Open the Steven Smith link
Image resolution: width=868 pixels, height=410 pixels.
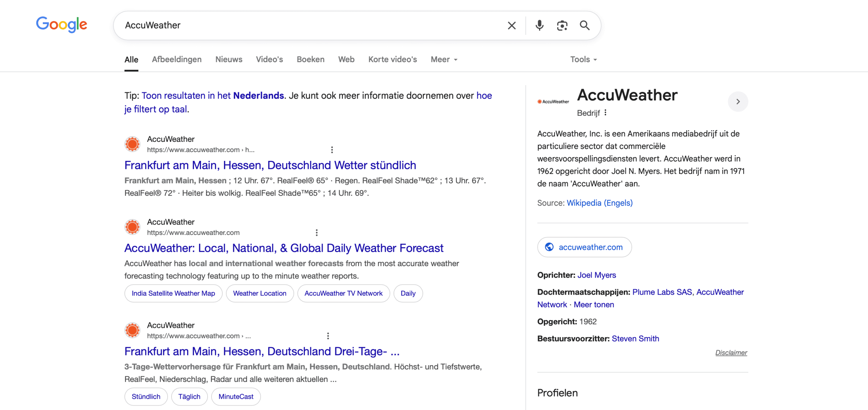point(635,339)
